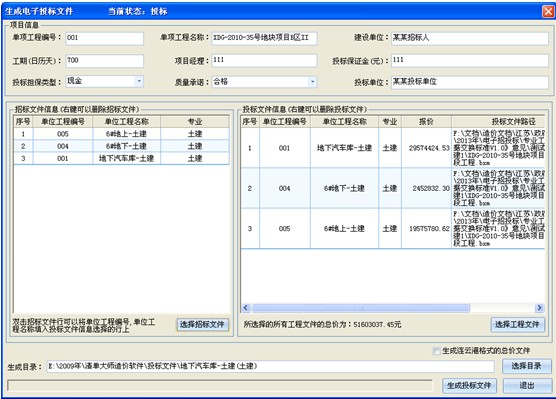
Task: Focus the 生成目录 path field
Action: pos(271,366)
